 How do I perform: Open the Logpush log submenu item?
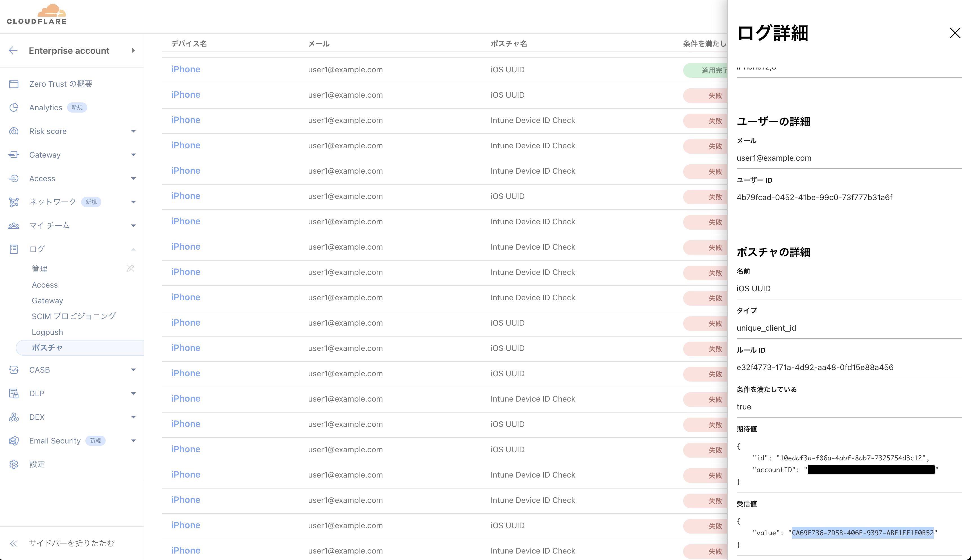pyautogui.click(x=47, y=332)
